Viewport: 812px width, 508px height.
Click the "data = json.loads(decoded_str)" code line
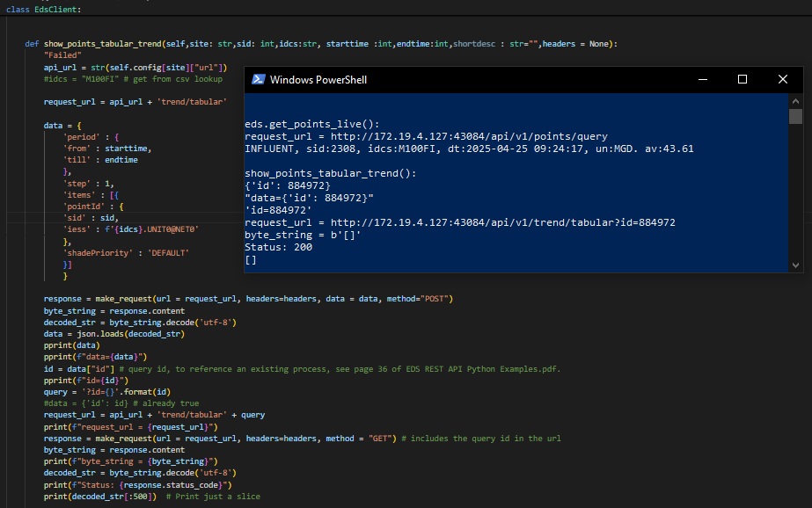pos(114,335)
